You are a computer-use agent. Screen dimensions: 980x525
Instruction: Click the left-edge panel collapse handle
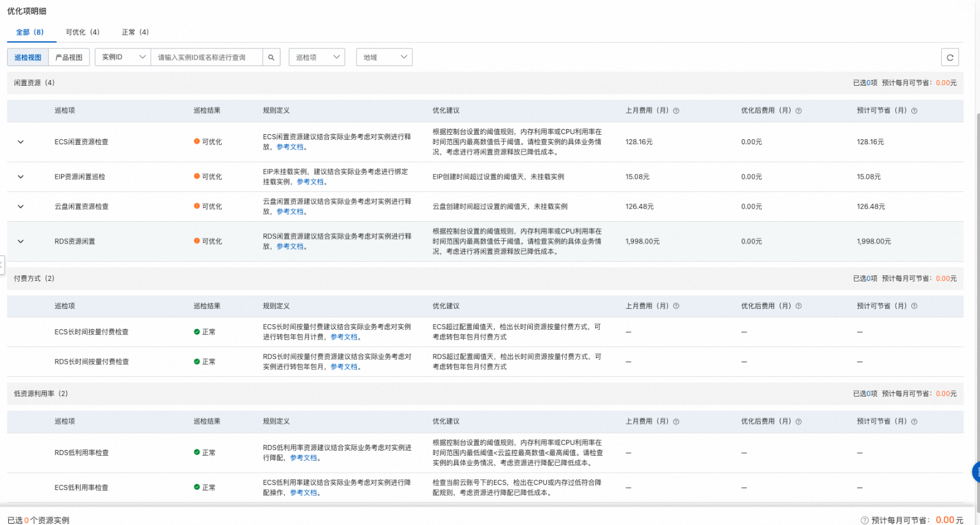click(2, 264)
